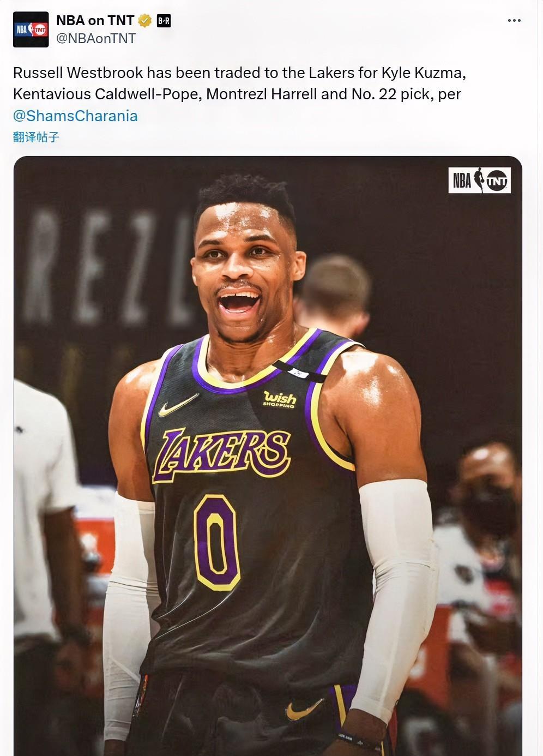Open the three-dot more options menu

[x=514, y=21]
